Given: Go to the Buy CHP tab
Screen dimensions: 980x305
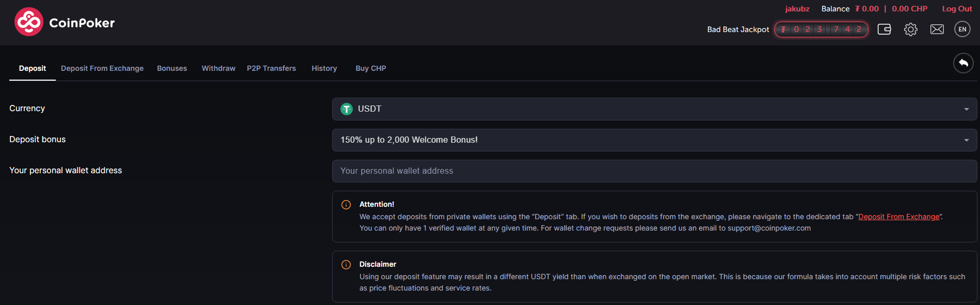Looking at the screenshot, I should pos(371,68).
